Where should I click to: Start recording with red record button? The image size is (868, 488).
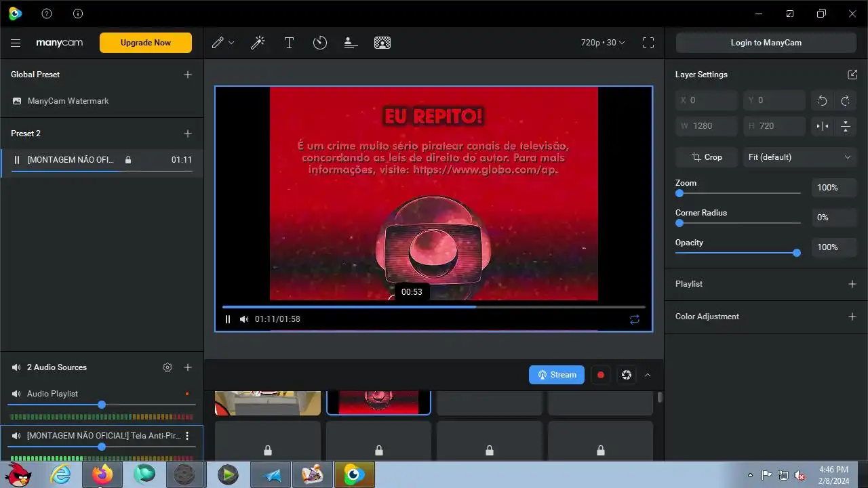pos(601,375)
